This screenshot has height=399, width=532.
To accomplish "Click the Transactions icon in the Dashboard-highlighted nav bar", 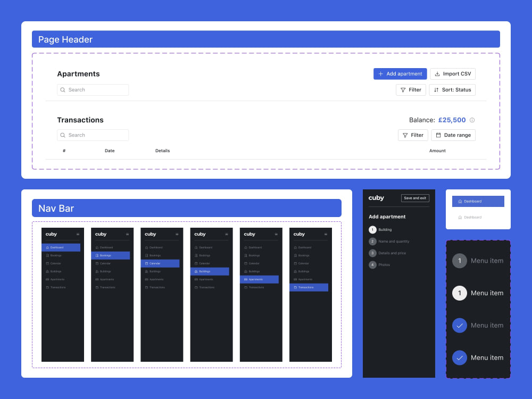I will [x=47, y=287].
